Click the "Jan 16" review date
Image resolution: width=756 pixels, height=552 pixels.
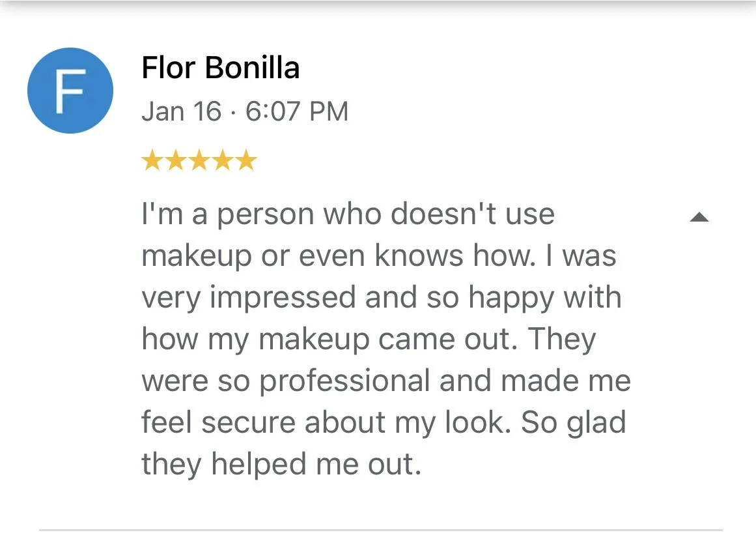tap(182, 111)
